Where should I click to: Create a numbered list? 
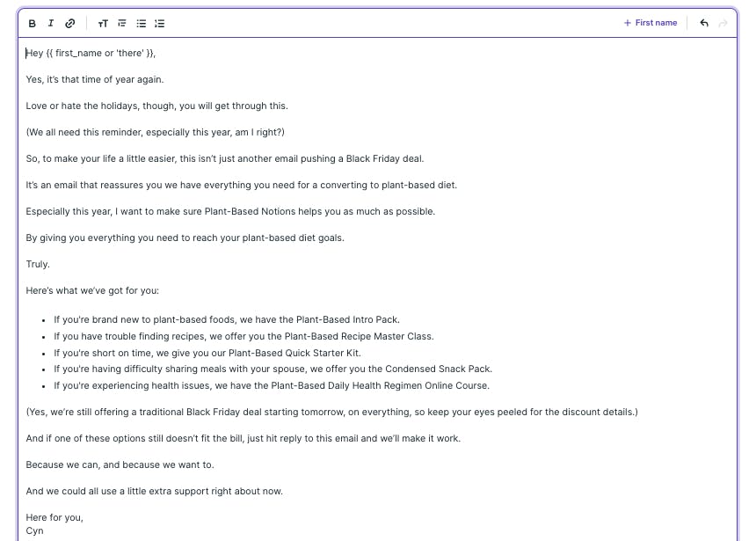coord(160,23)
